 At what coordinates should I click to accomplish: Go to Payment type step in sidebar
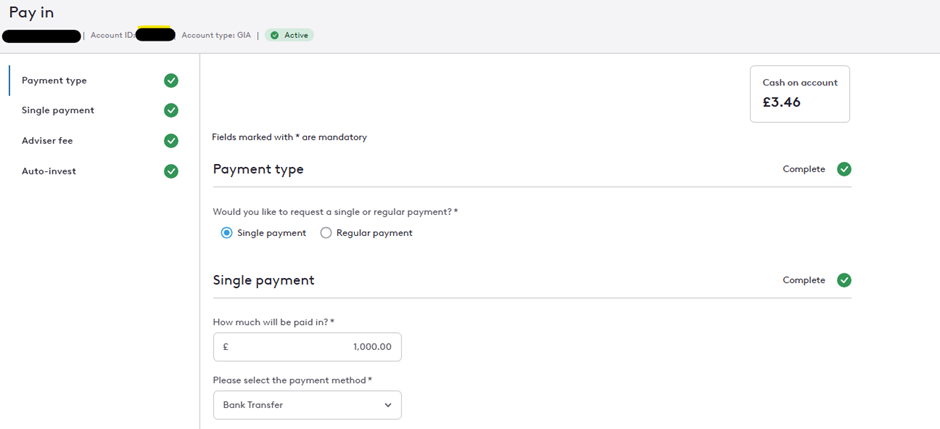point(54,80)
